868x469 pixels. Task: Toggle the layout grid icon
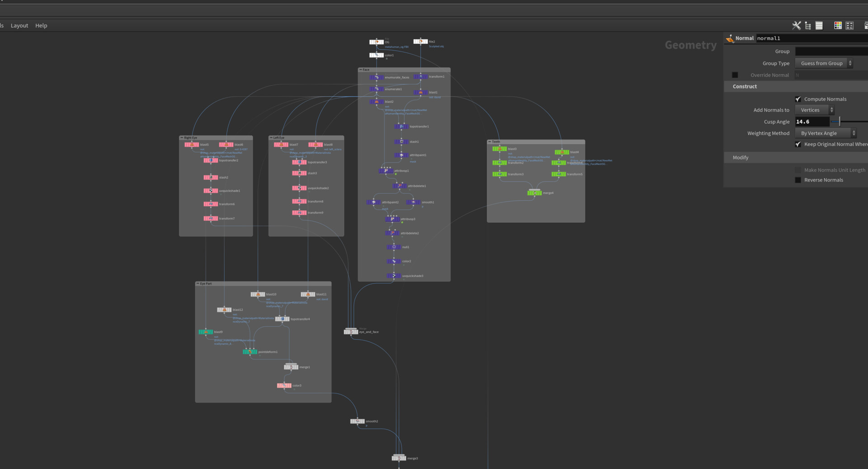click(x=849, y=26)
